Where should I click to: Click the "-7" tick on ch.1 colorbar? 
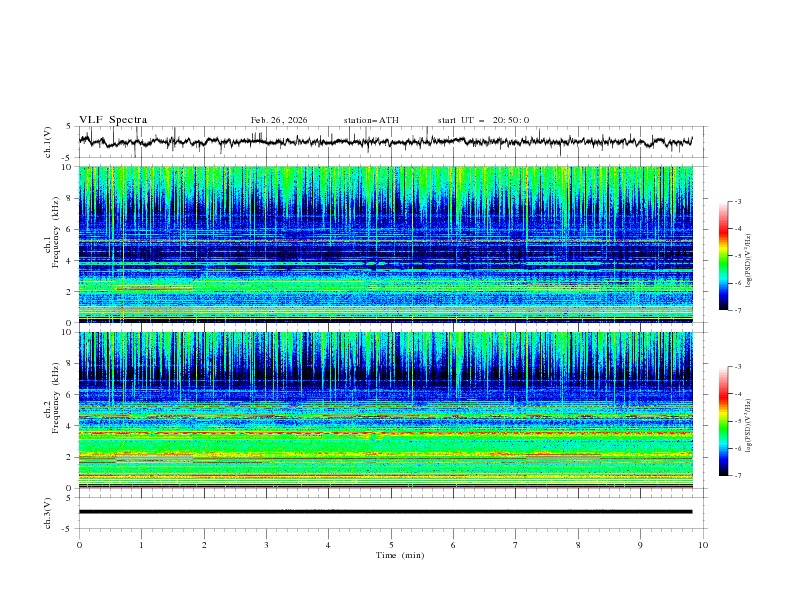(738, 310)
